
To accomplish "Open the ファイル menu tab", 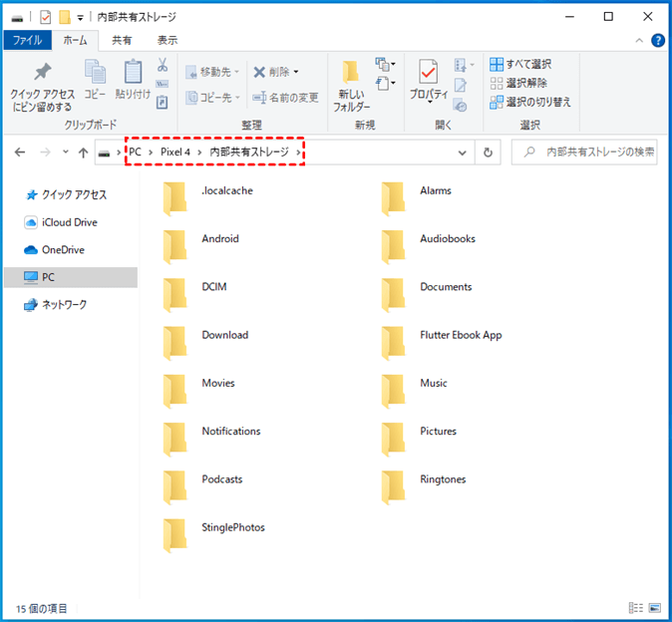I will click(26, 41).
